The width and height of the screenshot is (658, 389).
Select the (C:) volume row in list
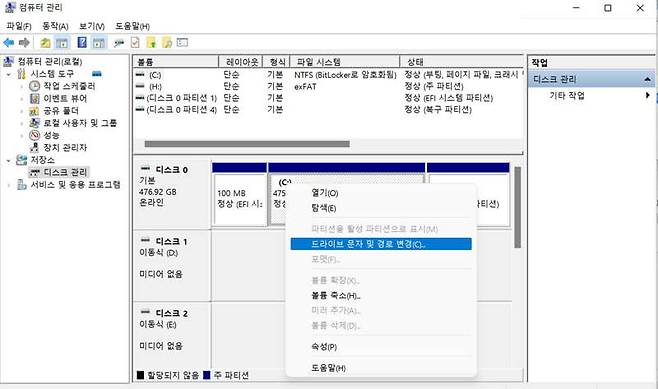coord(328,75)
